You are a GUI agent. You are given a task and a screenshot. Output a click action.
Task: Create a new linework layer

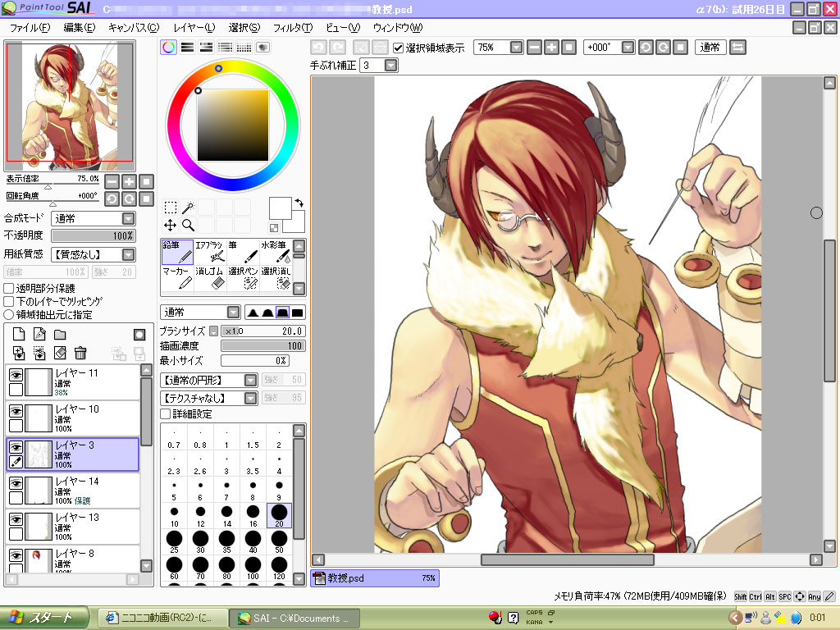39,335
